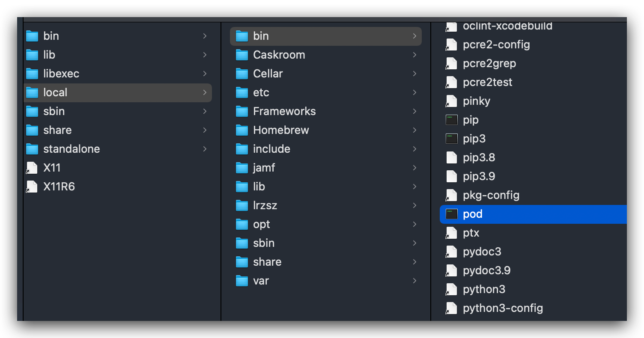Click the Frameworks folder icon
The height and width of the screenshot is (338, 644).
coord(242,111)
